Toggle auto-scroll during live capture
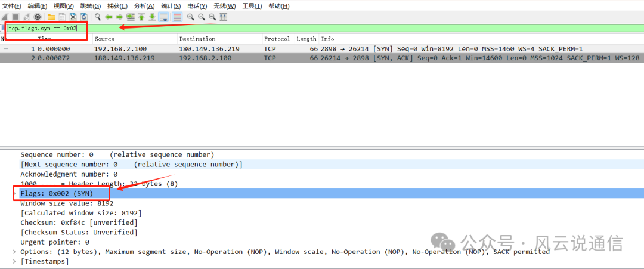Image resolution: width=644 pixels, height=269 pixels. [164, 17]
